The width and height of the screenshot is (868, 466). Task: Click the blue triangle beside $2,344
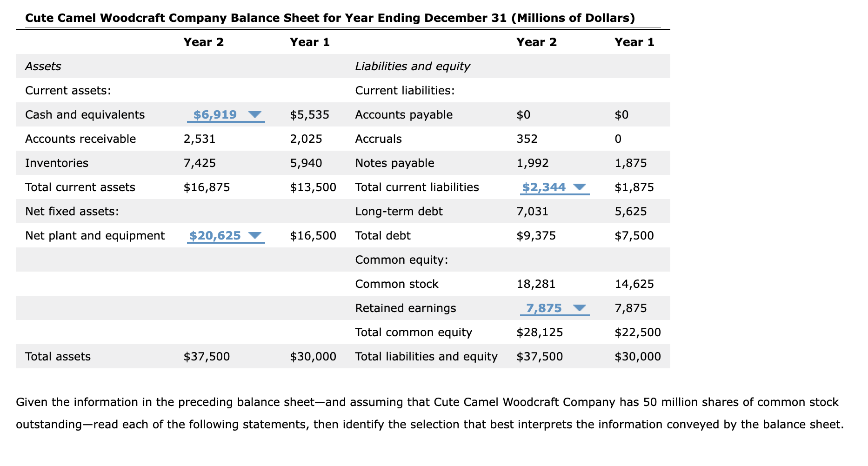point(579,187)
